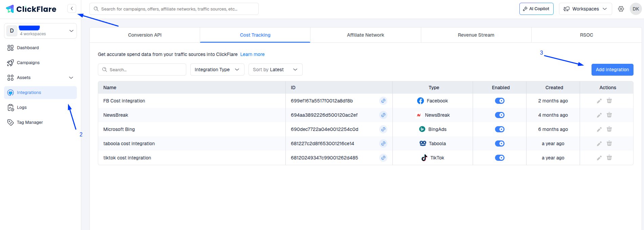Viewport: 644px width, 230px height.
Task: Click the BingAds type icon
Action: click(x=422, y=129)
